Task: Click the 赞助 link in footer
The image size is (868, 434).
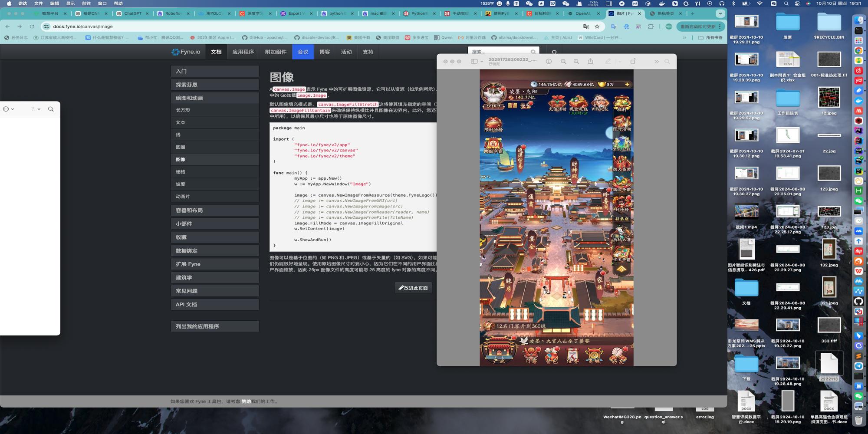Action: (246, 401)
